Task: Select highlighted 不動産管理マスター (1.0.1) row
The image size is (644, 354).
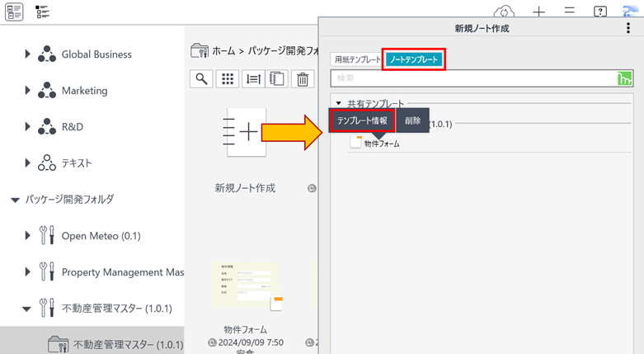Action: click(x=92, y=341)
